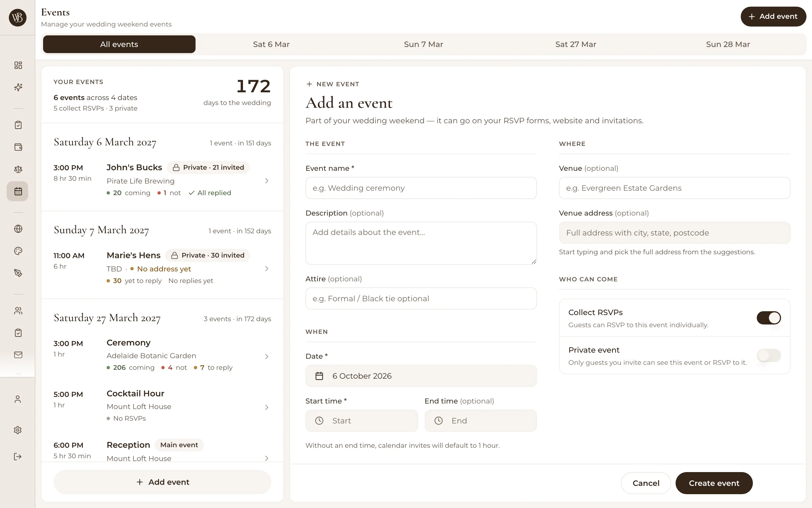The height and width of the screenshot is (508, 812).
Task: Open the wallet budget icon in sidebar
Action: [18, 147]
